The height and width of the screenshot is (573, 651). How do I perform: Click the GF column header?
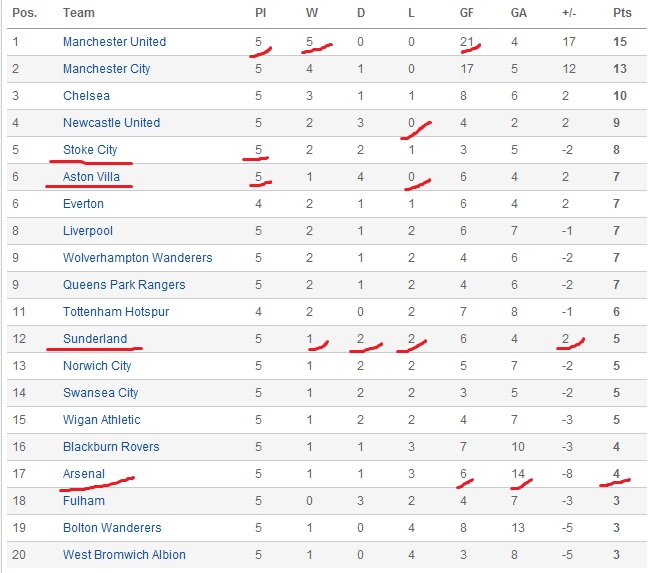click(x=466, y=13)
